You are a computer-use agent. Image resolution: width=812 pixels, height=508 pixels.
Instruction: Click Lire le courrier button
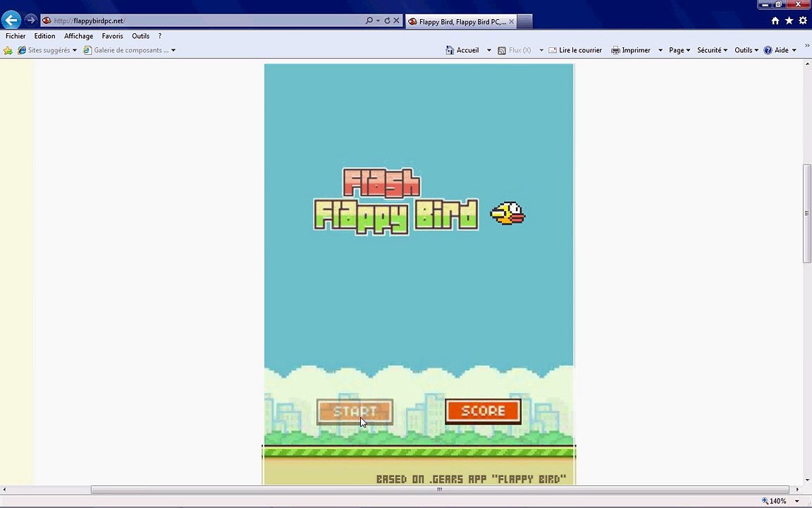point(575,50)
